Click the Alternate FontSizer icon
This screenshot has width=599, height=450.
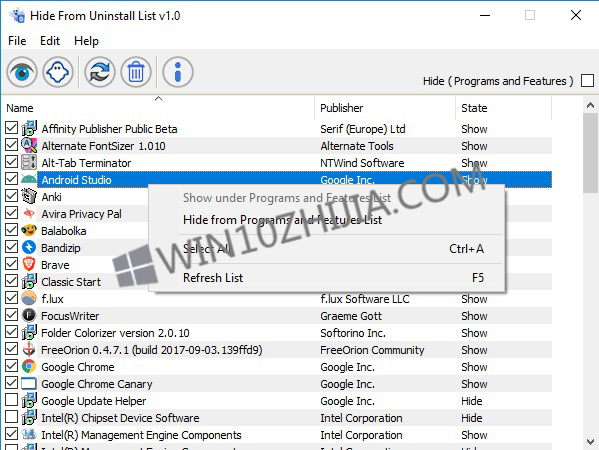coord(29,146)
